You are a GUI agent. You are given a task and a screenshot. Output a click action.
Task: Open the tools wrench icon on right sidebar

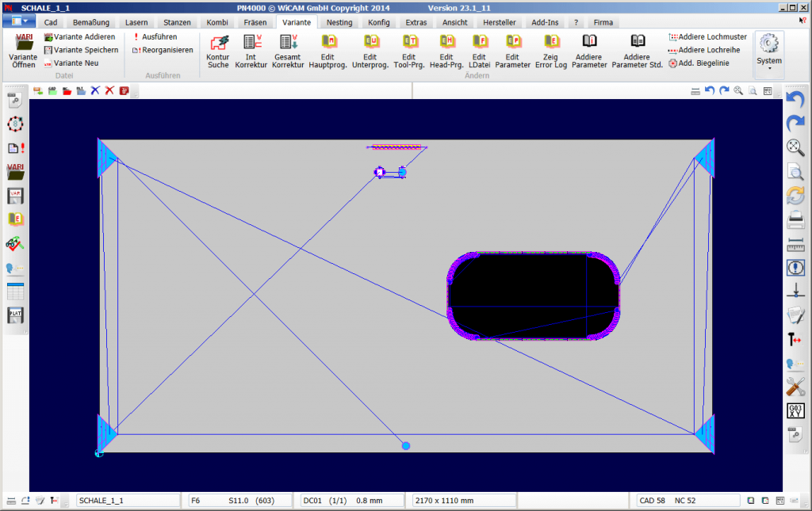coord(795,387)
